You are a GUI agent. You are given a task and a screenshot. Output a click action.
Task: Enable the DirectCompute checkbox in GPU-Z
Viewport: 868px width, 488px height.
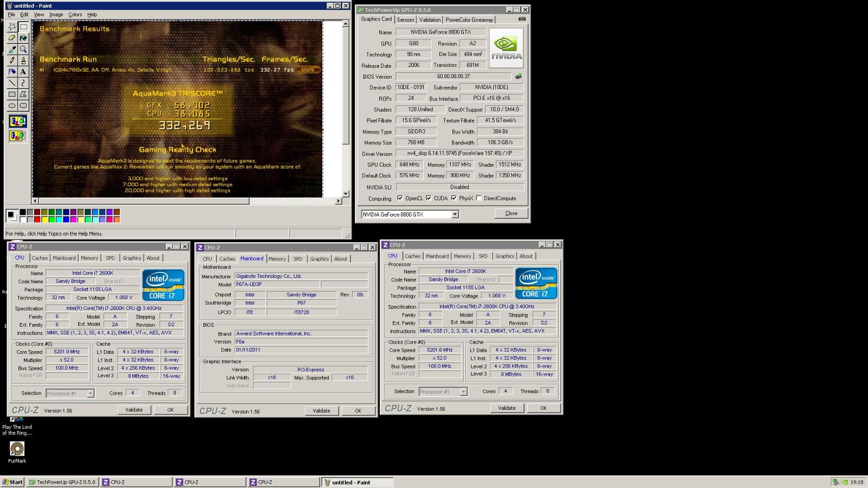point(478,198)
